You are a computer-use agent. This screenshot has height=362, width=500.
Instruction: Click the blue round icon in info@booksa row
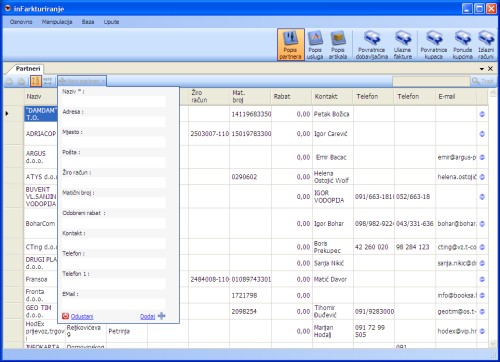coord(482,295)
